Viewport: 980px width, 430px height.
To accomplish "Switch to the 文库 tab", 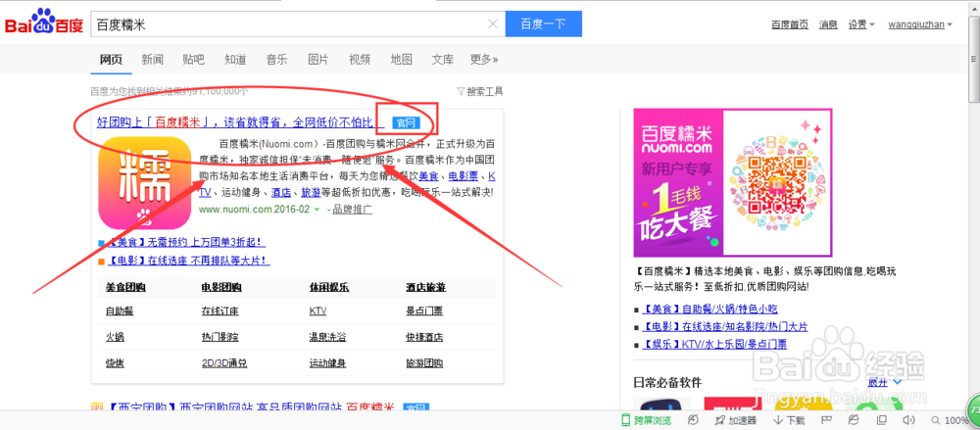I will point(443,60).
